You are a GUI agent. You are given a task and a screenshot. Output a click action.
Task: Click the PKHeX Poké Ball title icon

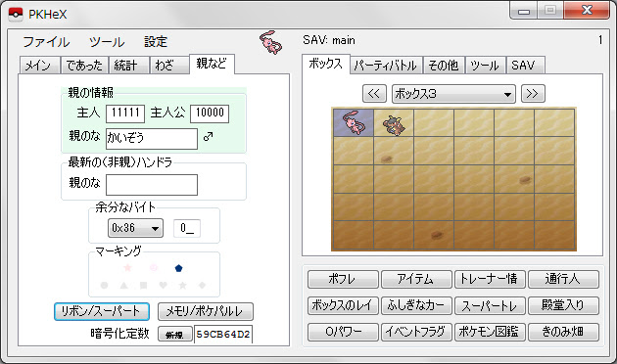pos(16,14)
